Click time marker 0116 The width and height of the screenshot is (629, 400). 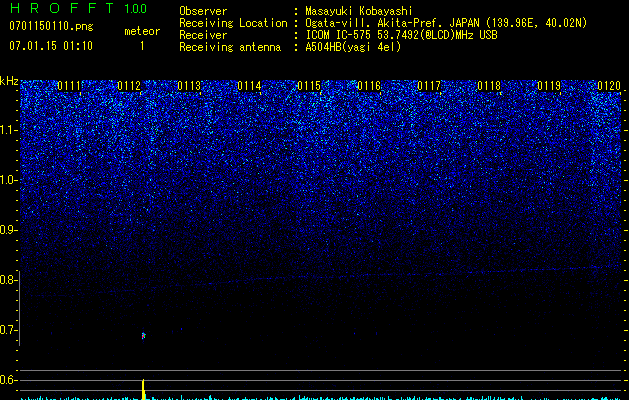[x=369, y=86]
